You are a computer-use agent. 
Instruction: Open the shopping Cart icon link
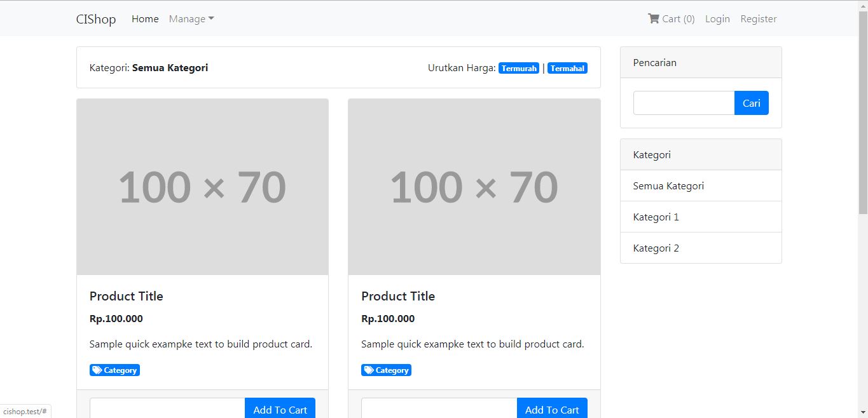pyautogui.click(x=653, y=19)
